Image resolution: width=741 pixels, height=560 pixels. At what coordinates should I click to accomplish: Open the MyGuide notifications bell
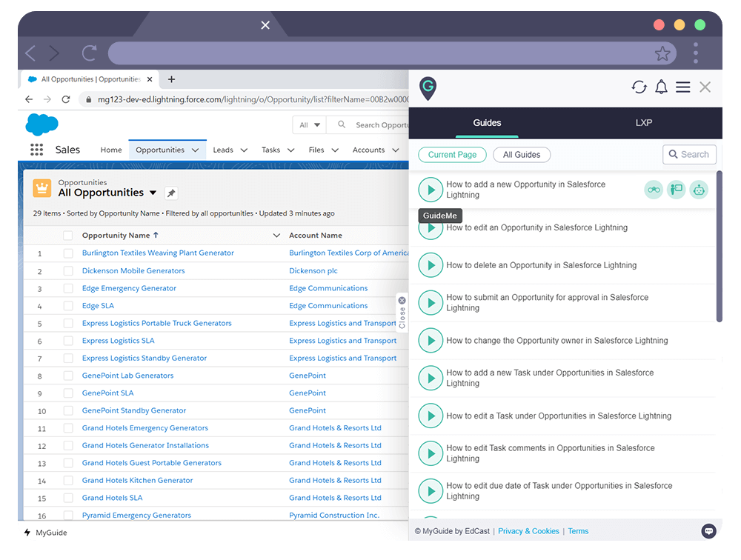(x=662, y=87)
